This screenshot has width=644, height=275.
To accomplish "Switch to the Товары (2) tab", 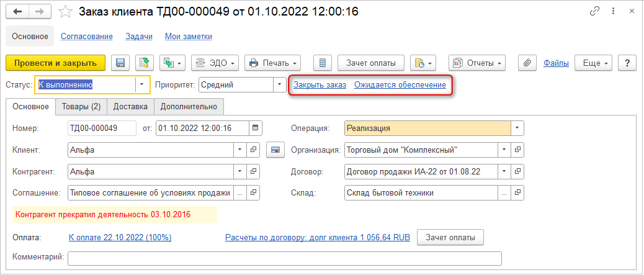I will 81,107.
